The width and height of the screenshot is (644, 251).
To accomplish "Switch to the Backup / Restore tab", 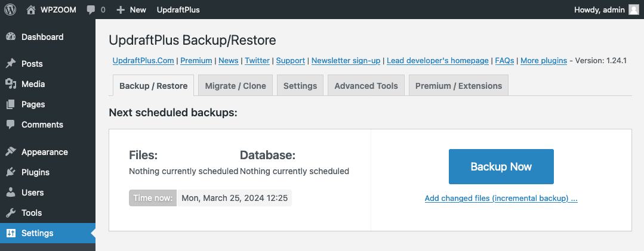I will tap(153, 86).
